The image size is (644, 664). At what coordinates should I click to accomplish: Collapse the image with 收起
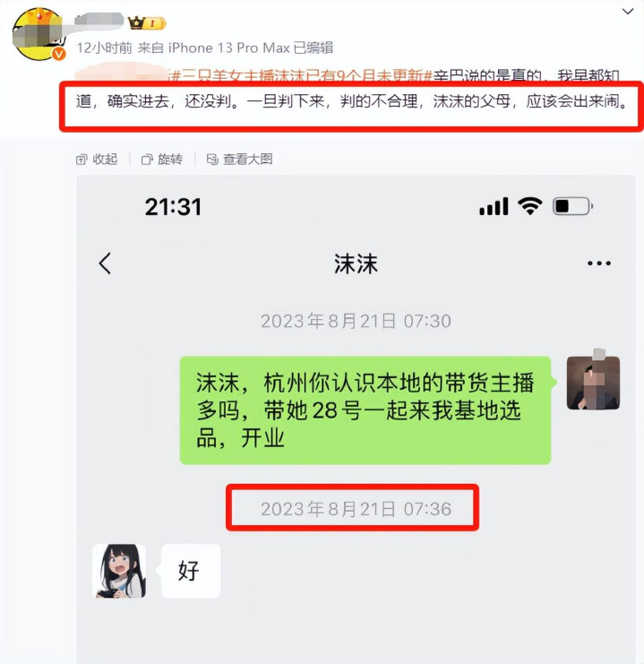(x=97, y=160)
